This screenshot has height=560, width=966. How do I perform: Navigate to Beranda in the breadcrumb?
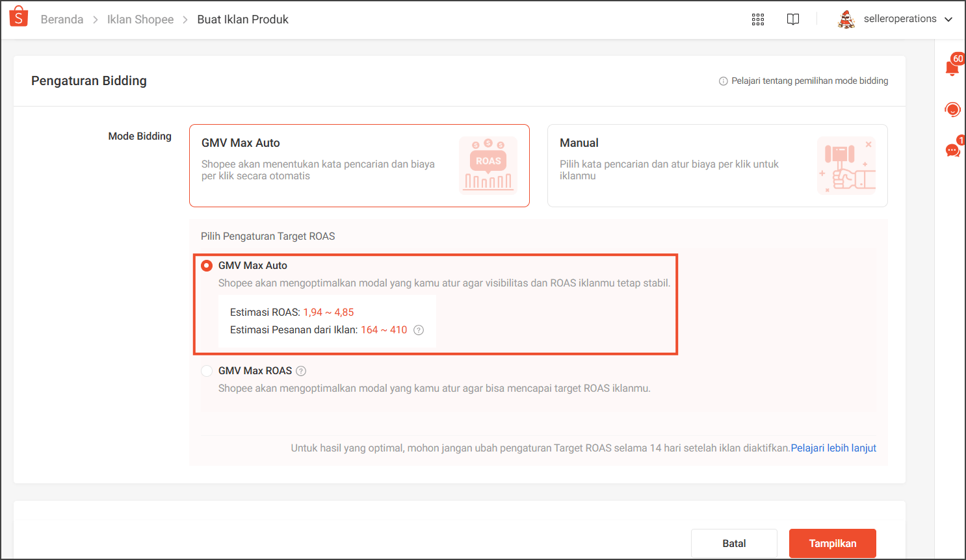tap(62, 19)
